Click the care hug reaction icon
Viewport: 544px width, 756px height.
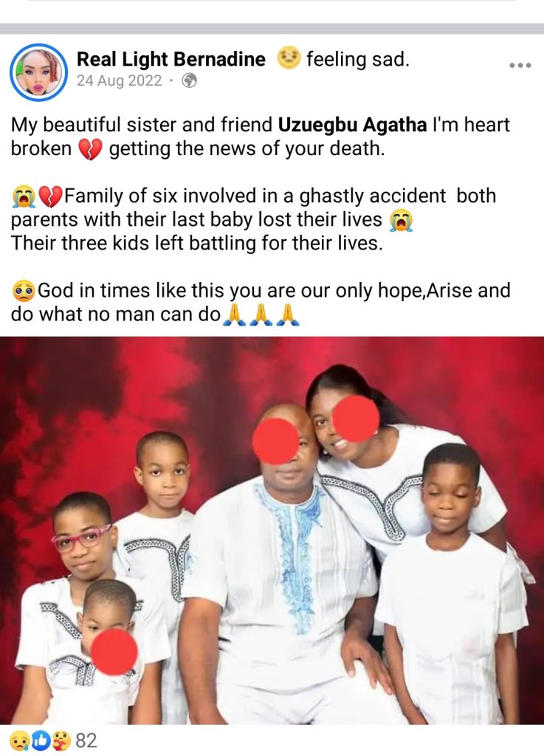[62, 740]
